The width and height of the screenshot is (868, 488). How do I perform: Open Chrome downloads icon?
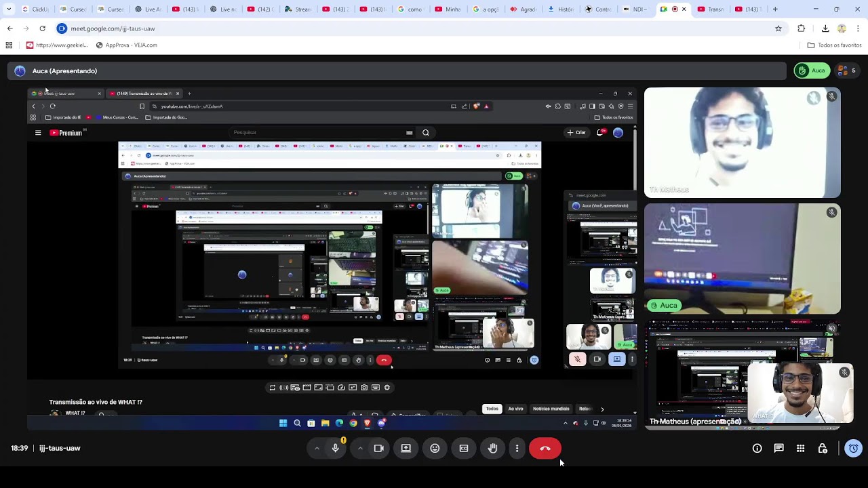(x=825, y=28)
